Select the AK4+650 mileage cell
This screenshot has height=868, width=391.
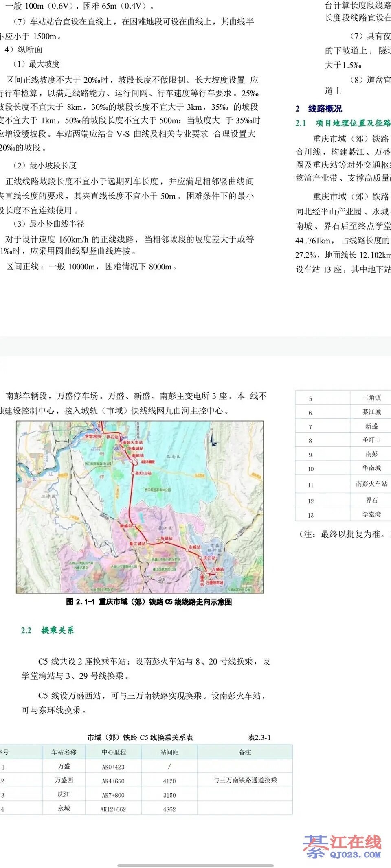tap(113, 781)
